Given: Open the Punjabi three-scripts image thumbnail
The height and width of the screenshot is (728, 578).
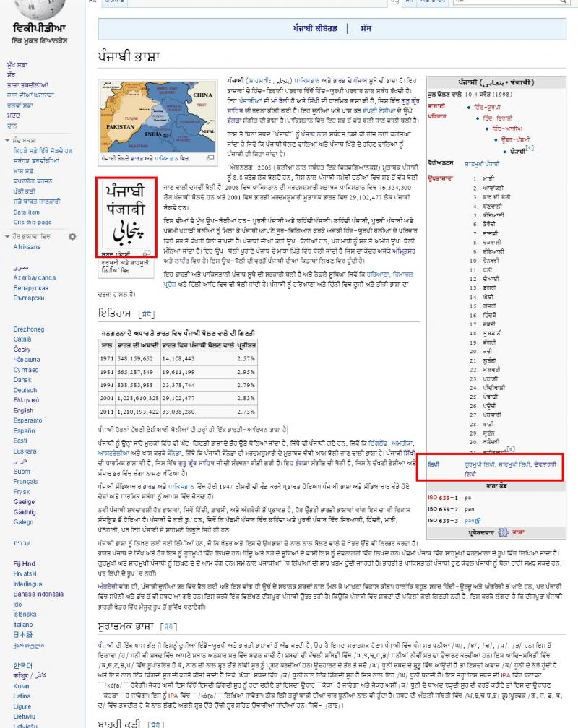Looking at the screenshot, I should point(126,214).
